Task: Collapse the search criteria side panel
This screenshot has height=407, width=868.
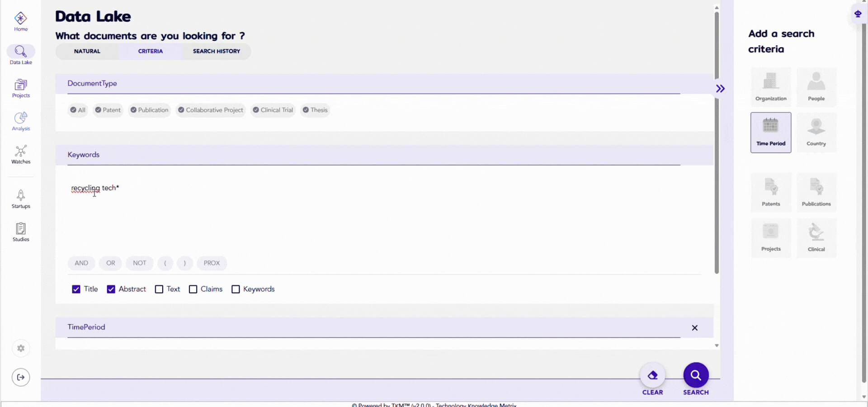Action: pyautogui.click(x=720, y=89)
